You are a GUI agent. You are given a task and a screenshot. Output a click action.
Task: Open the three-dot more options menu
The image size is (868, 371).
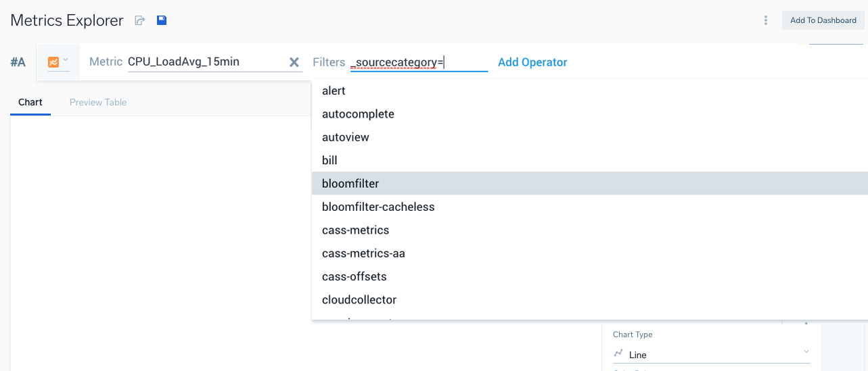pyautogui.click(x=766, y=20)
